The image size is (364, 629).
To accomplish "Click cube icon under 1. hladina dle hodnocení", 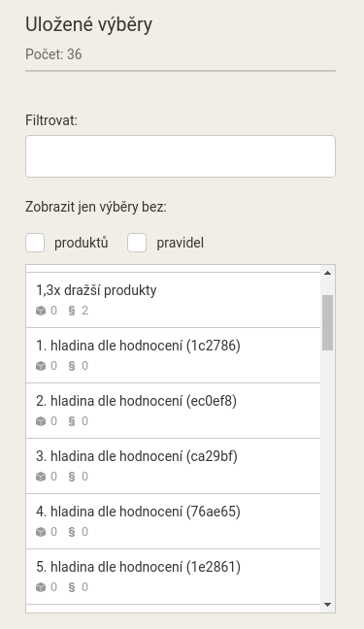I will (41, 366).
